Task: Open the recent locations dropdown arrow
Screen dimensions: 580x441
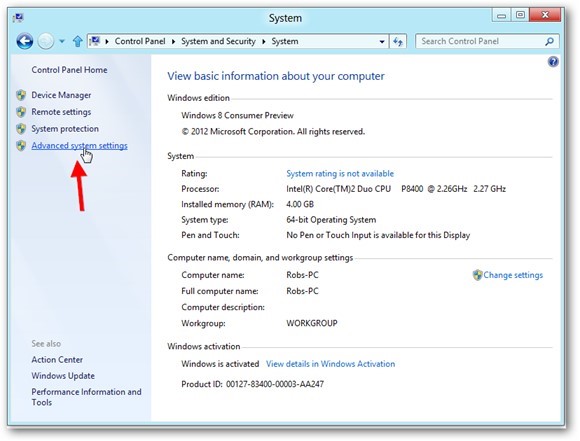Action: [x=62, y=41]
